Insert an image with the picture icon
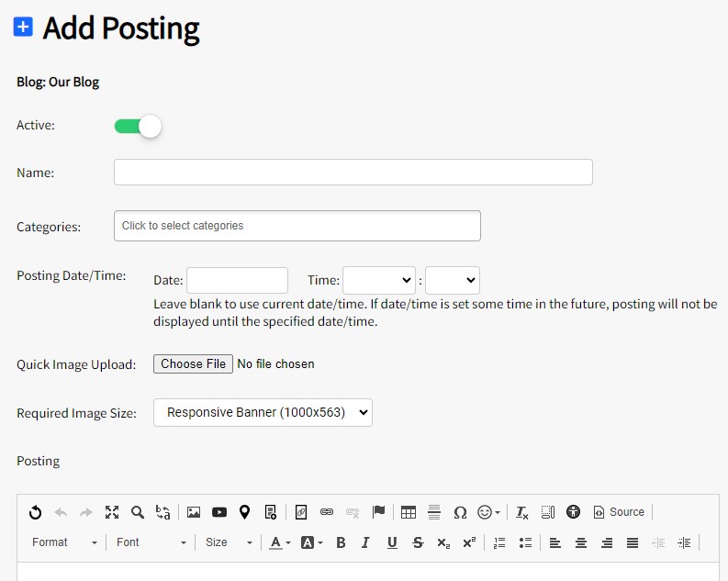The image size is (728, 581). point(194,512)
